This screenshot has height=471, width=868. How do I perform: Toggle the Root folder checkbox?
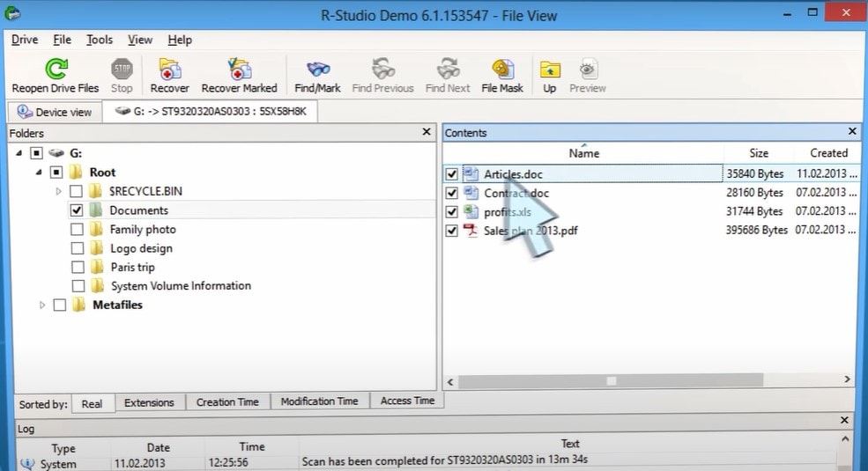56,173
